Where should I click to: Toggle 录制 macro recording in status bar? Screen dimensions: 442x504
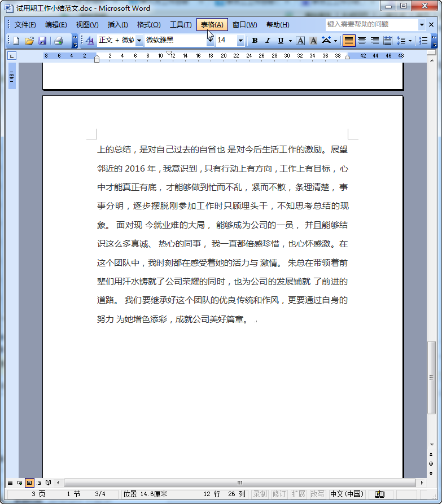[260, 494]
